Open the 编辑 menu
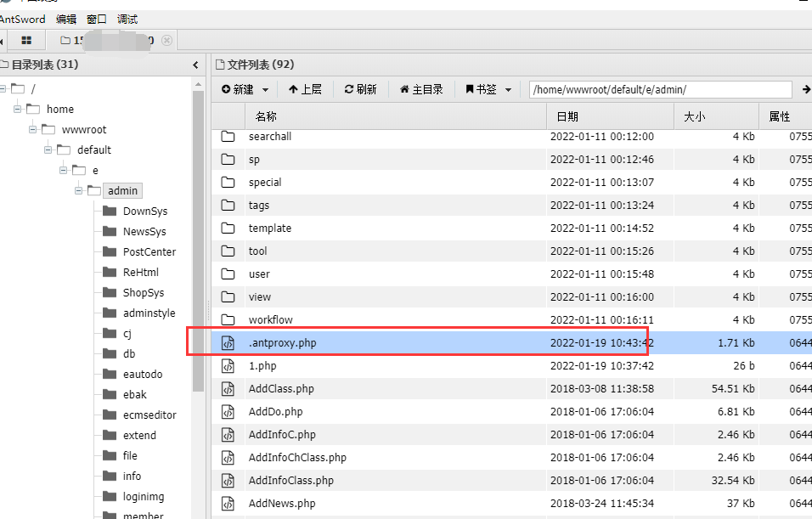The image size is (812, 519). (66, 20)
